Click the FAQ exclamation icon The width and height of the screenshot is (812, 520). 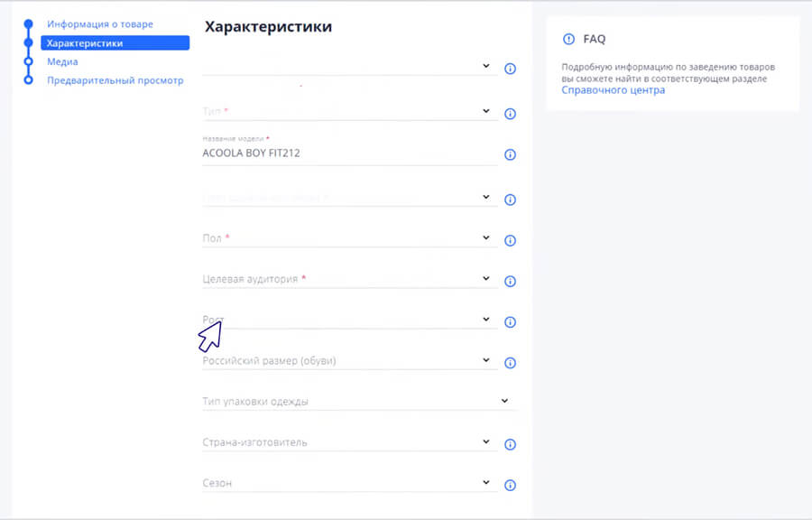(x=569, y=40)
